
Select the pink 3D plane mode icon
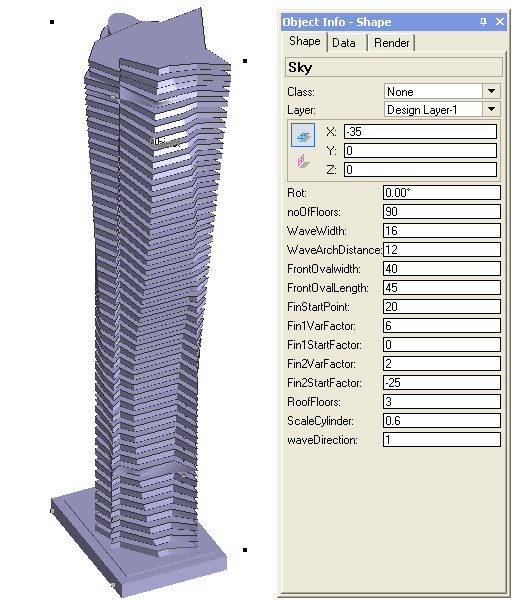click(303, 161)
